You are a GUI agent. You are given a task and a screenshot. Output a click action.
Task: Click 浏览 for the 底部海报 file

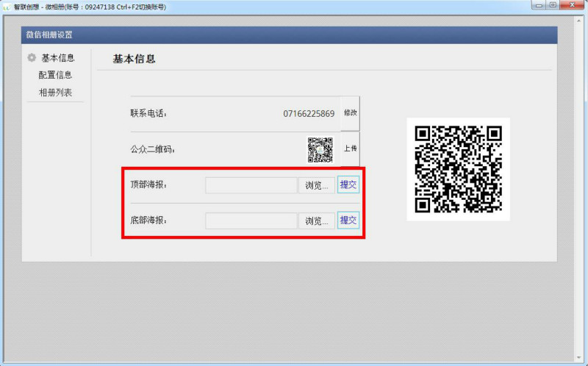(x=317, y=220)
